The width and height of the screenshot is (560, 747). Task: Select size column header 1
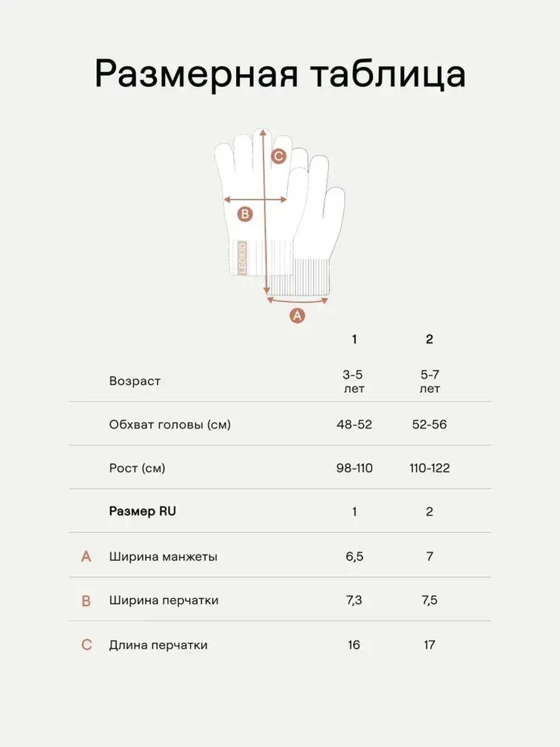tap(354, 339)
